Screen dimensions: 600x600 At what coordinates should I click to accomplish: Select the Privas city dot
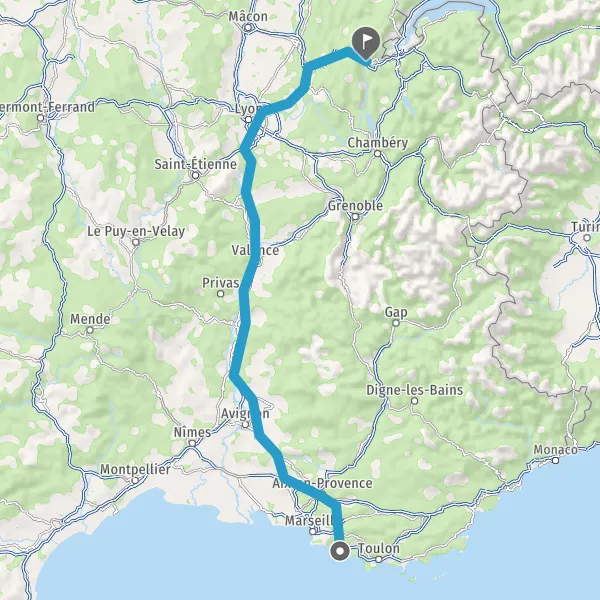[220, 294]
